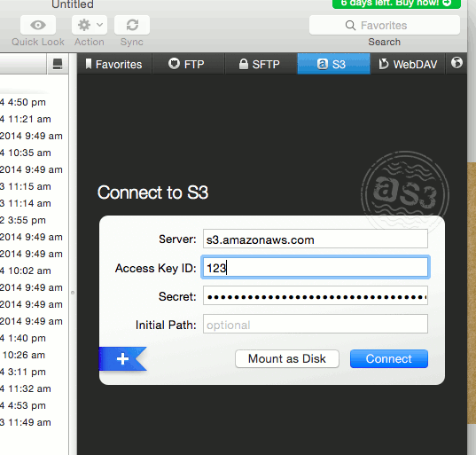
Task: Click the pane splitter handle dot
Action: [x=73, y=293]
